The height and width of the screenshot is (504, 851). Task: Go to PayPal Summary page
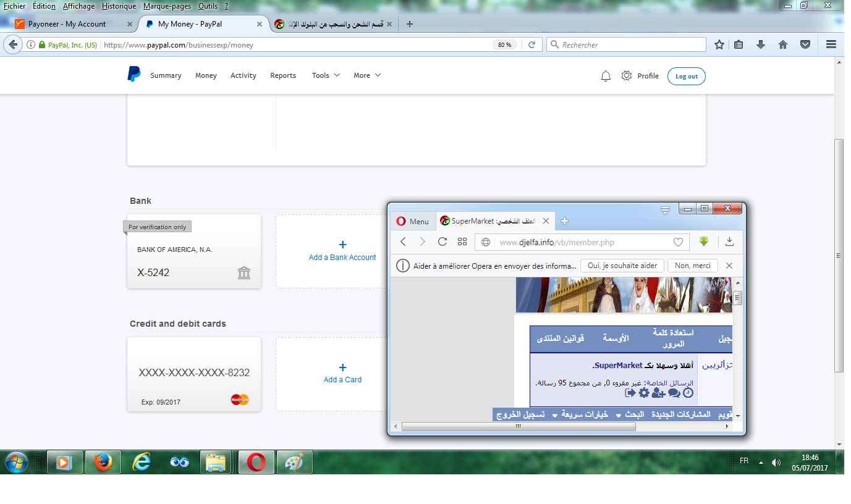pyautogui.click(x=166, y=75)
